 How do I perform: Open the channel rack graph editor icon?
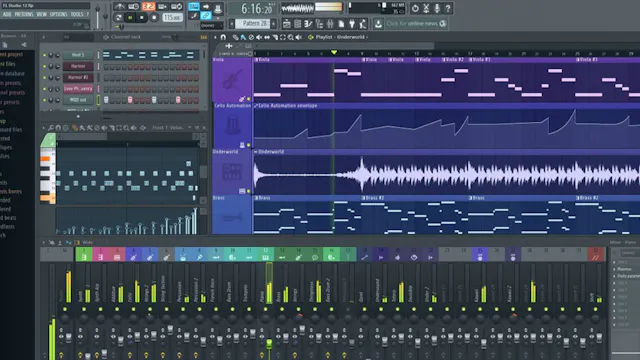[203, 37]
